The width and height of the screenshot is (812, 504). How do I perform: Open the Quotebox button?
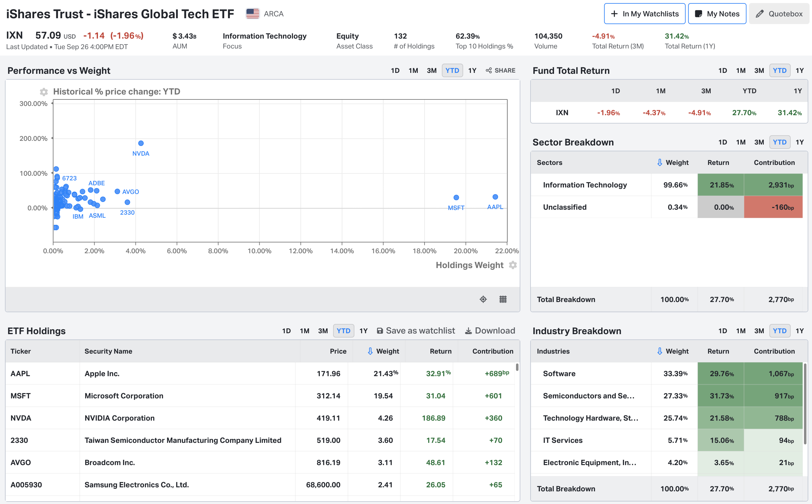click(779, 14)
